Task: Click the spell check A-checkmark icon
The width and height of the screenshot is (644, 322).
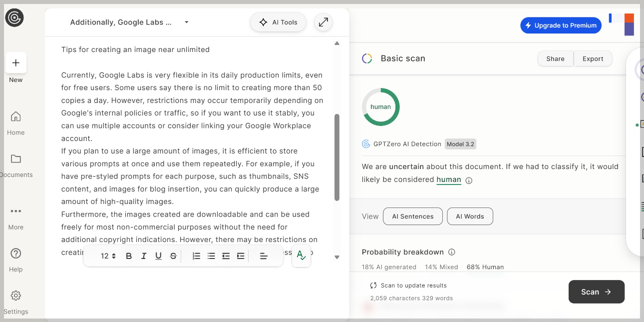Action: click(301, 255)
